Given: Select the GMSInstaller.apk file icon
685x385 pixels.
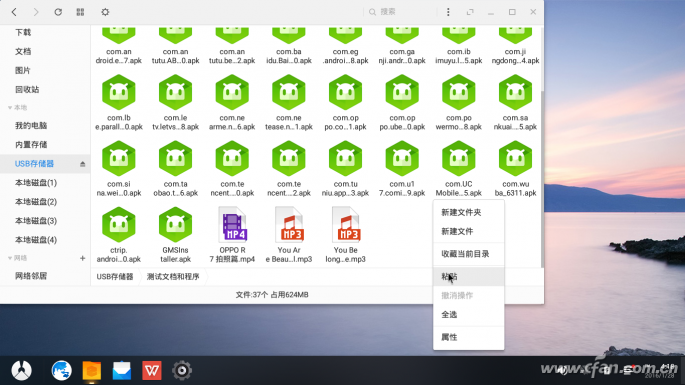Looking at the screenshot, I should (175, 225).
